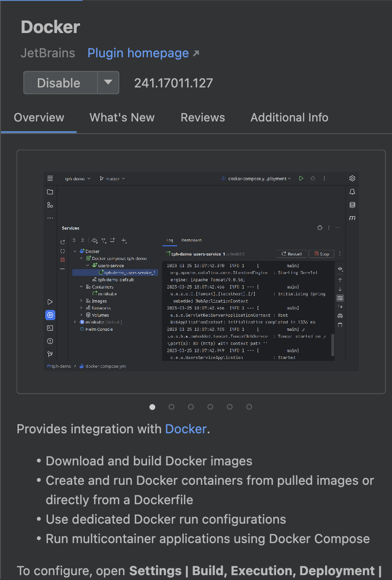The image size is (392, 580).
Task: Collapse the Containers node in preview
Action: pyautogui.click(x=82, y=287)
